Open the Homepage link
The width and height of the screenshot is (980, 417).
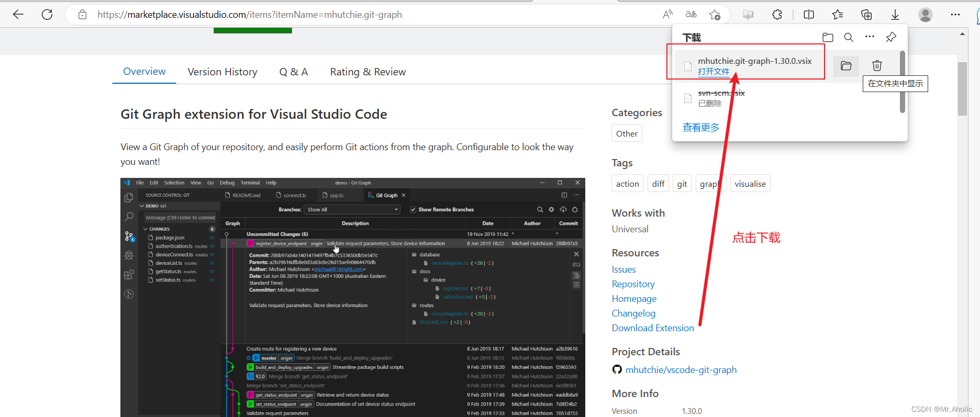[634, 299]
